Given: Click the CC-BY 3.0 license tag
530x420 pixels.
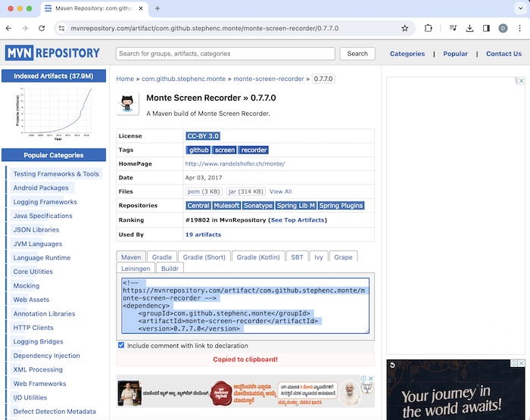Looking at the screenshot, I should [x=203, y=136].
